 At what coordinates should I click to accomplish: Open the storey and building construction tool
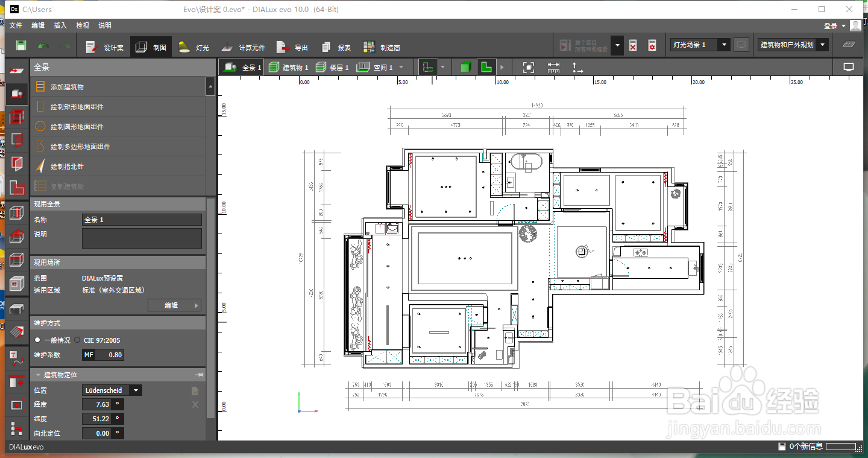pos(17,117)
